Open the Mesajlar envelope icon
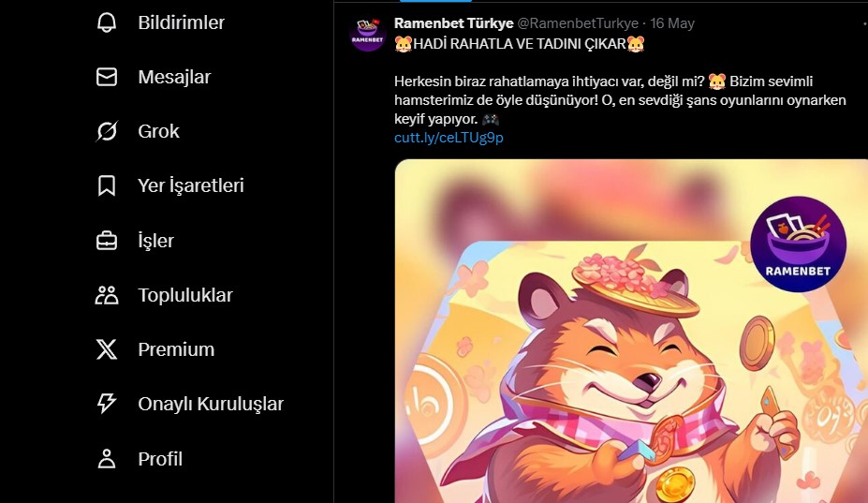868x503 pixels. coord(107,77)
